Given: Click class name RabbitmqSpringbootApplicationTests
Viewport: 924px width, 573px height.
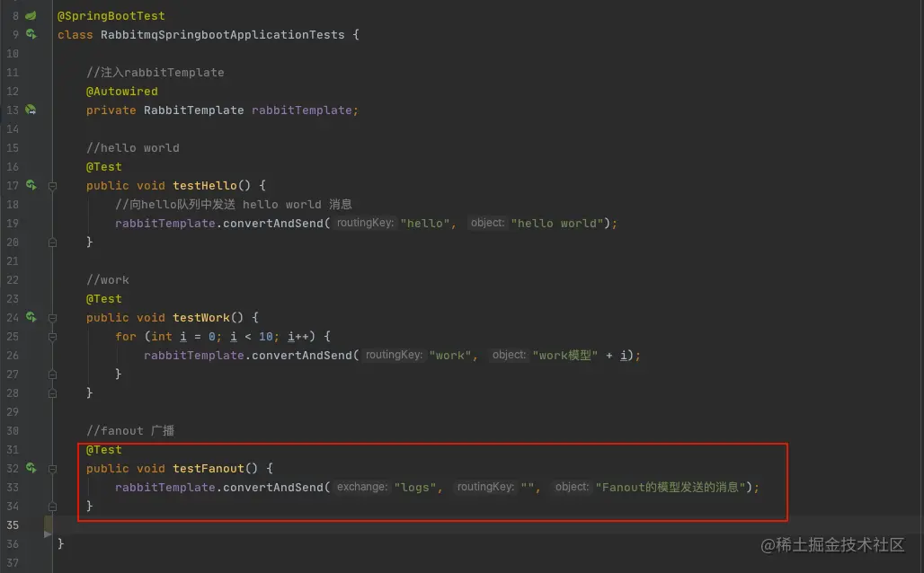Looking at the screenshot, I should 222,35.
